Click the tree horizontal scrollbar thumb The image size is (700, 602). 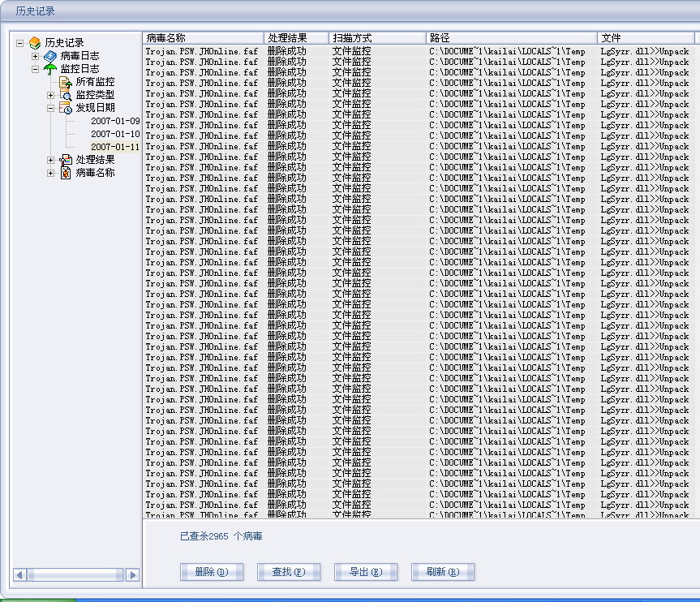75,574
